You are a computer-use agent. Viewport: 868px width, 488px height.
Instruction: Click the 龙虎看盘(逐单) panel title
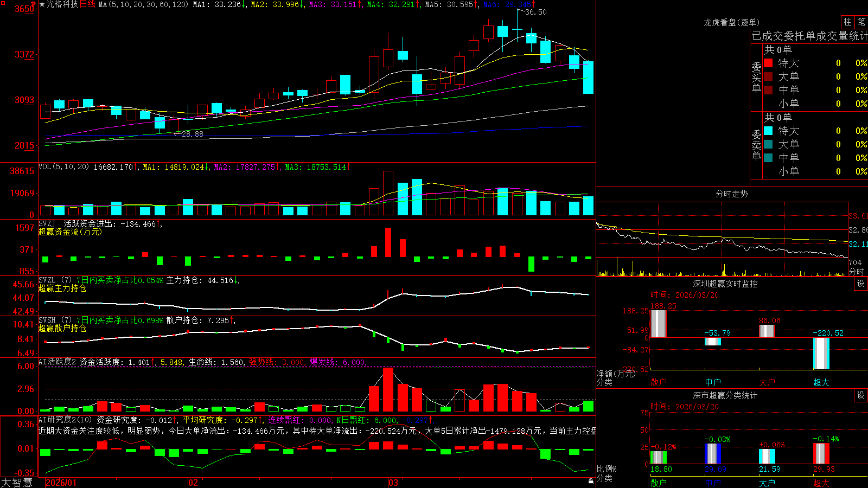732,22
